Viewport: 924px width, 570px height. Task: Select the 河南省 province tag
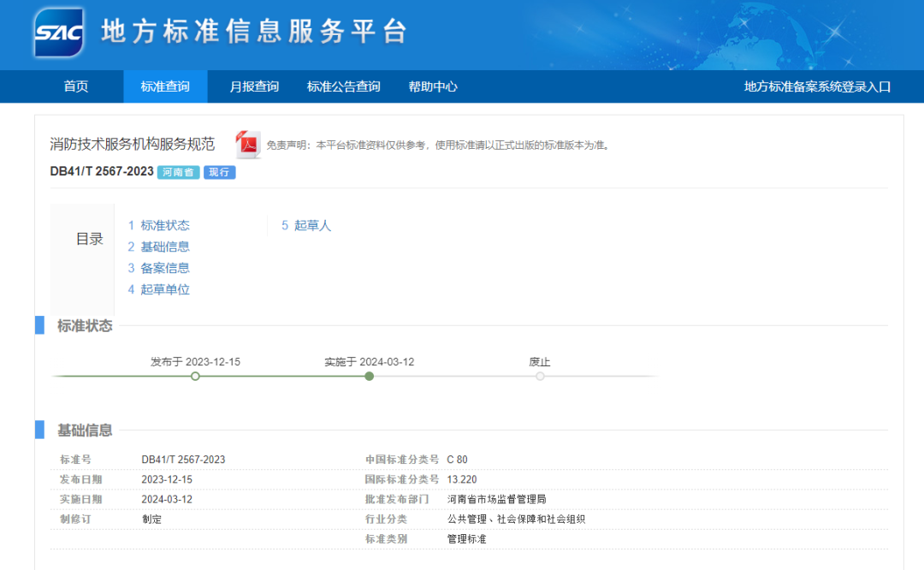click(178, 172)
